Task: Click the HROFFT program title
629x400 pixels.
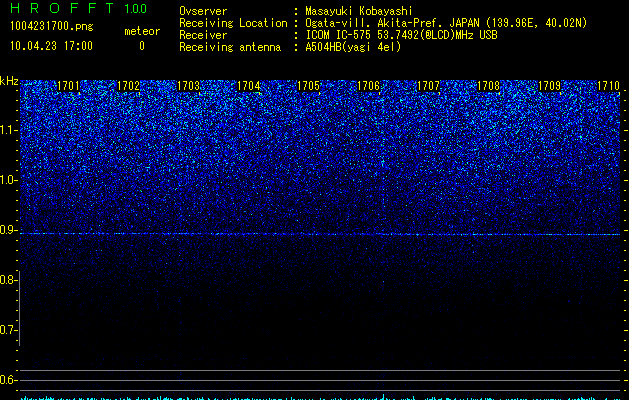Action: pos(62,8)
